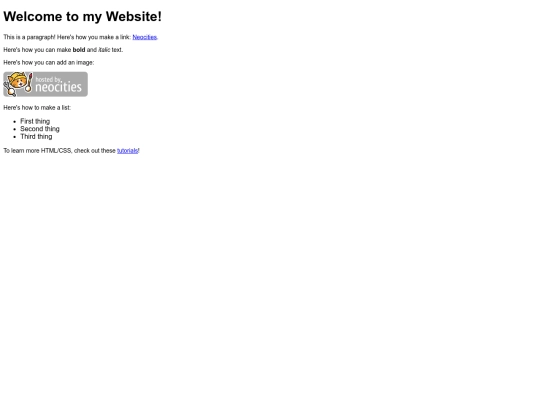
Task: Click the 'hosted by' text on badge
Action: (48, 80)
